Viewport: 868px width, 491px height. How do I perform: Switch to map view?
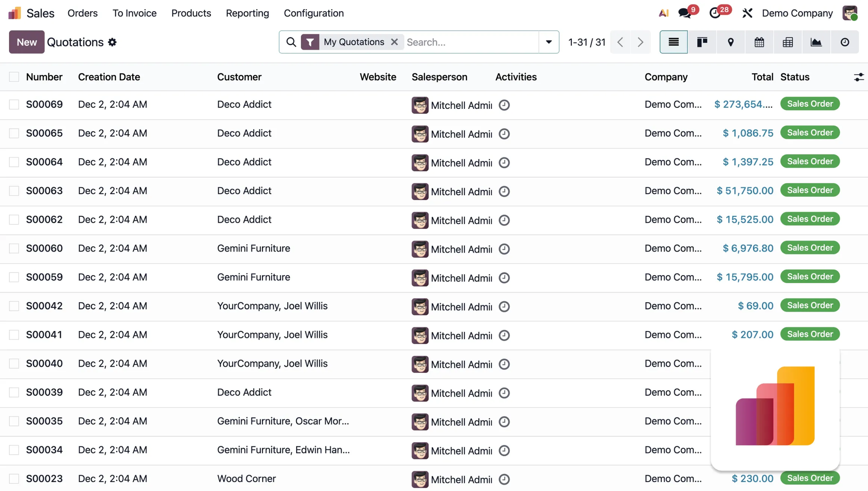point(731,42)
